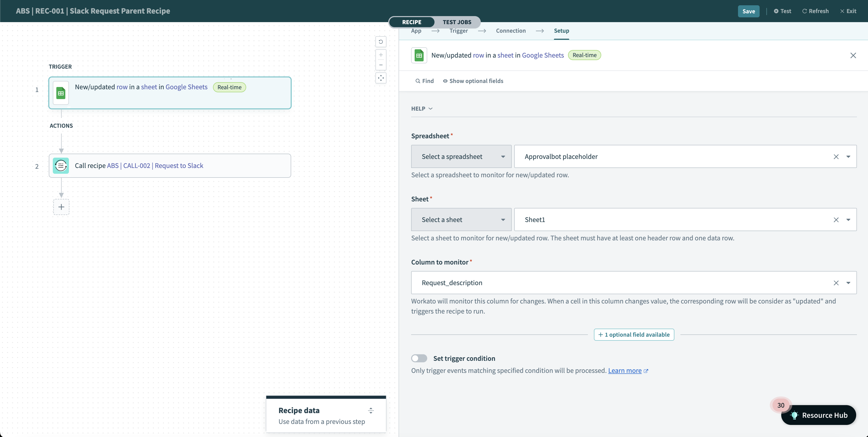
Task: Open the Select a sheet mode dropdown
Action: (461, 220)
